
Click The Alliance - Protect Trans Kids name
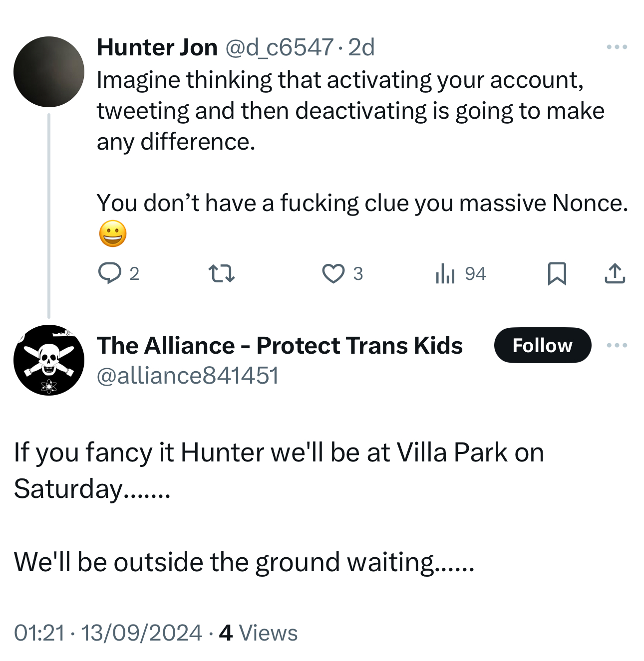pyautogui.click(x=280, y=345)
